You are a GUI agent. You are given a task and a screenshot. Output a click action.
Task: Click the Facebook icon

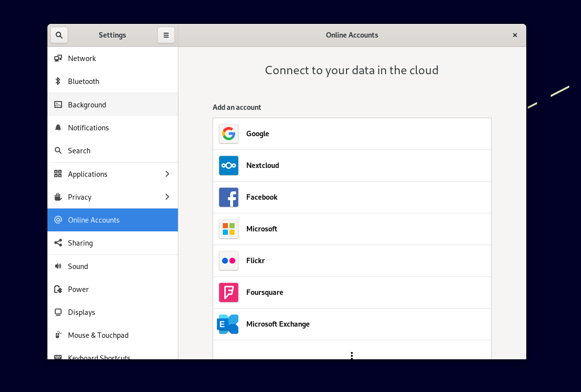coord(228,197)
